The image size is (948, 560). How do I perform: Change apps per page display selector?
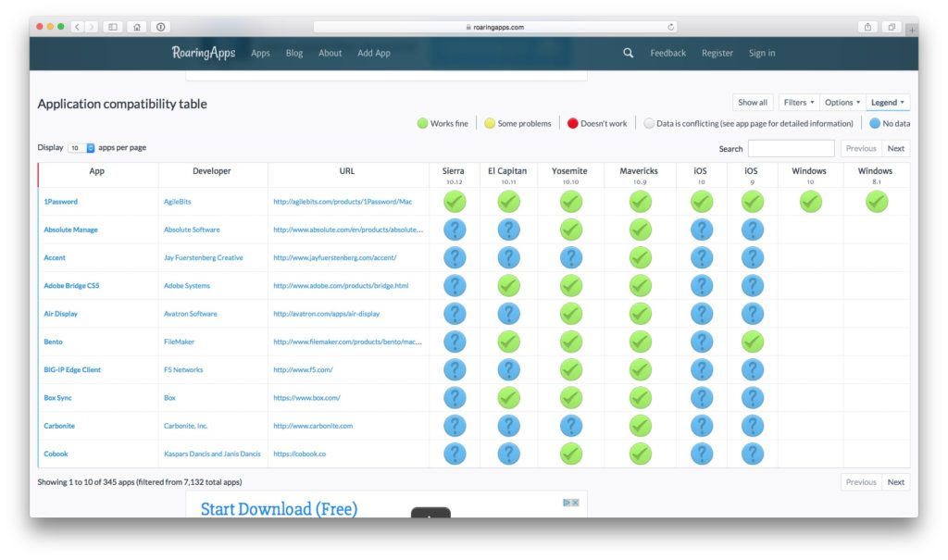(x=81, y=148)
